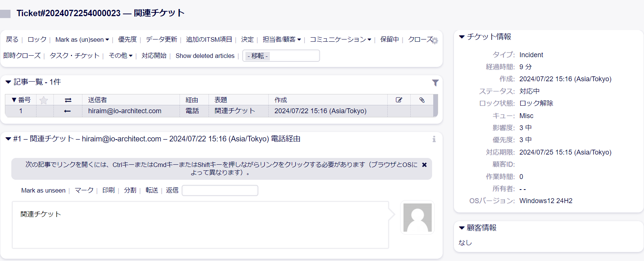Open the 移転 queue move dropdown
The width and height of the screenshot is (644, 261).
pyautogui.click(x=281, y=56)
